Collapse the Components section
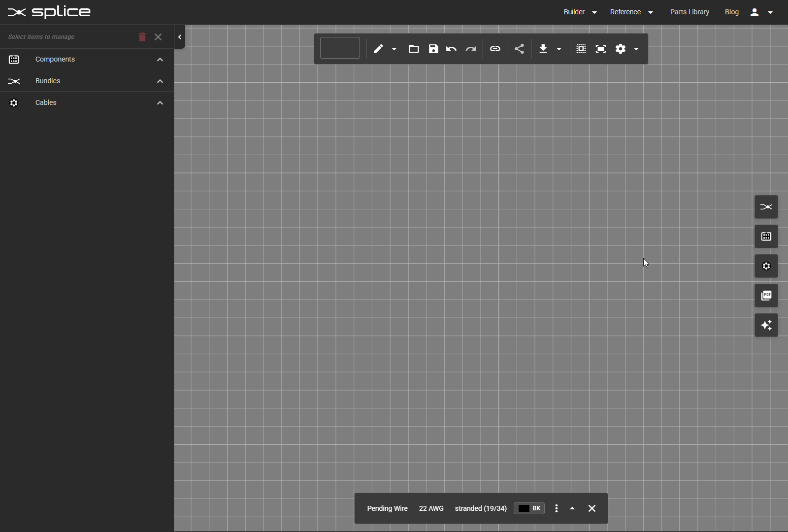 pyautogui.click(x=160, y=59)
